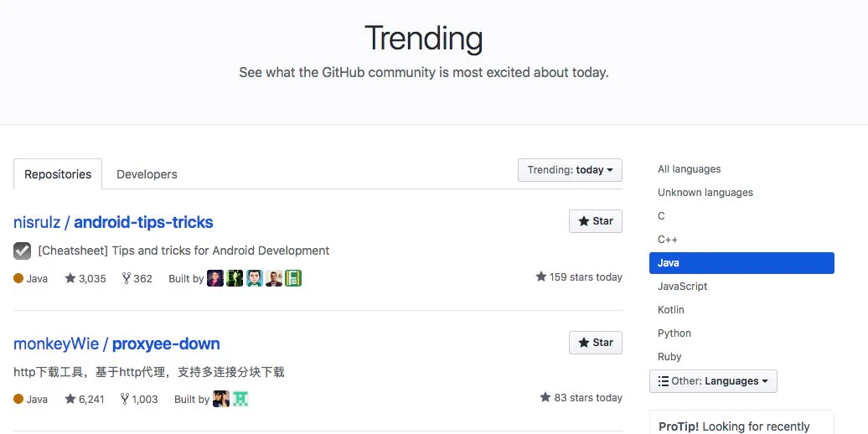Filter trending by Ruby
The height and width of the screenshot is (434, 868).
669,357
